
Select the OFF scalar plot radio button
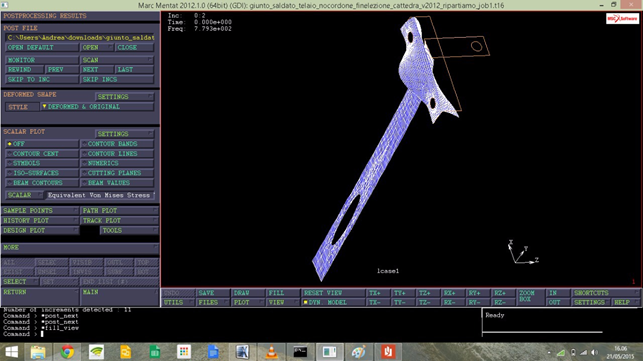click(42, 144)
